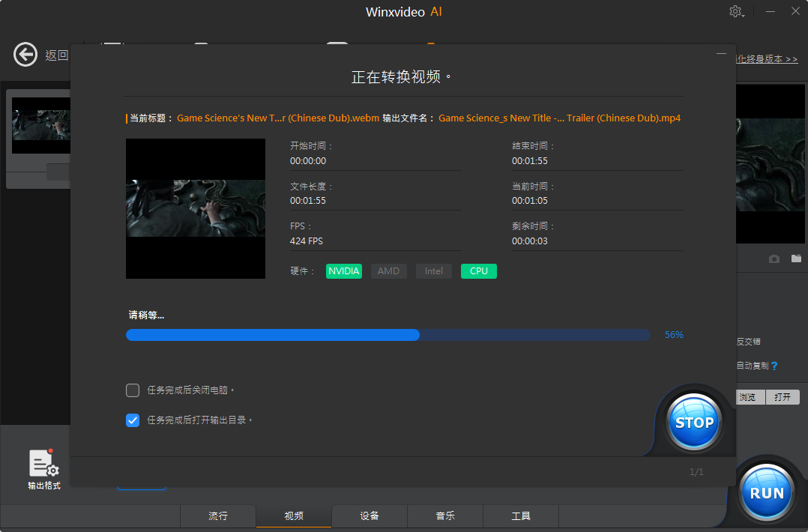The height and width of the screenshot is (532, 808).
Task: Toggle AMD hardware badge
Action: [x=388, y=271]
